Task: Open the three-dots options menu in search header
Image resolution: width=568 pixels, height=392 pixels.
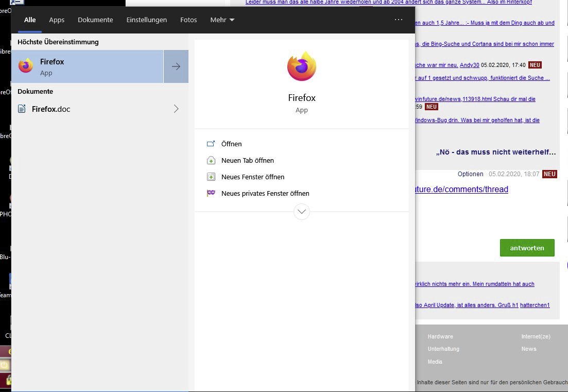Action: (x=398, y=20)
